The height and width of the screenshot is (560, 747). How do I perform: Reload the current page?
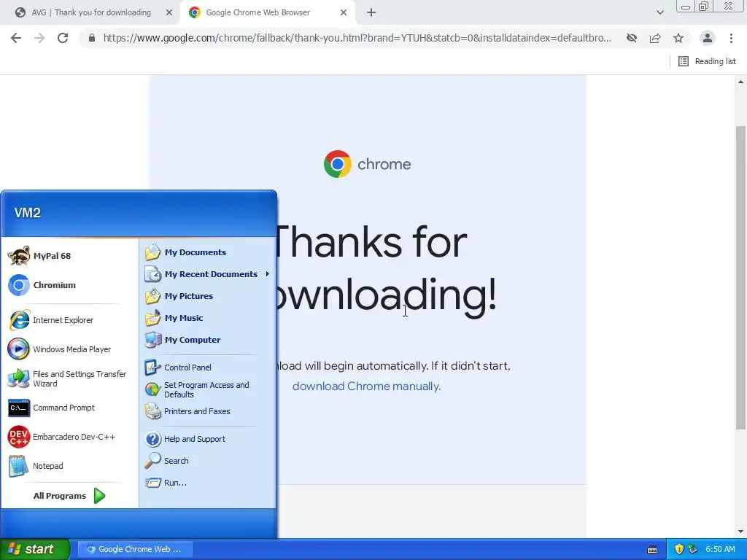point(63,38)
